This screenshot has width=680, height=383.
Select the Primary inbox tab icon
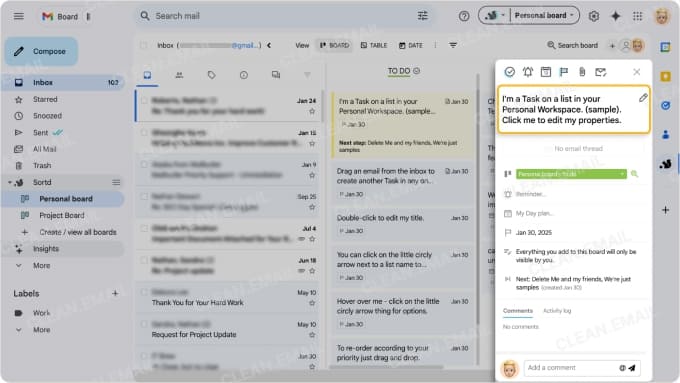coord(147,75)
